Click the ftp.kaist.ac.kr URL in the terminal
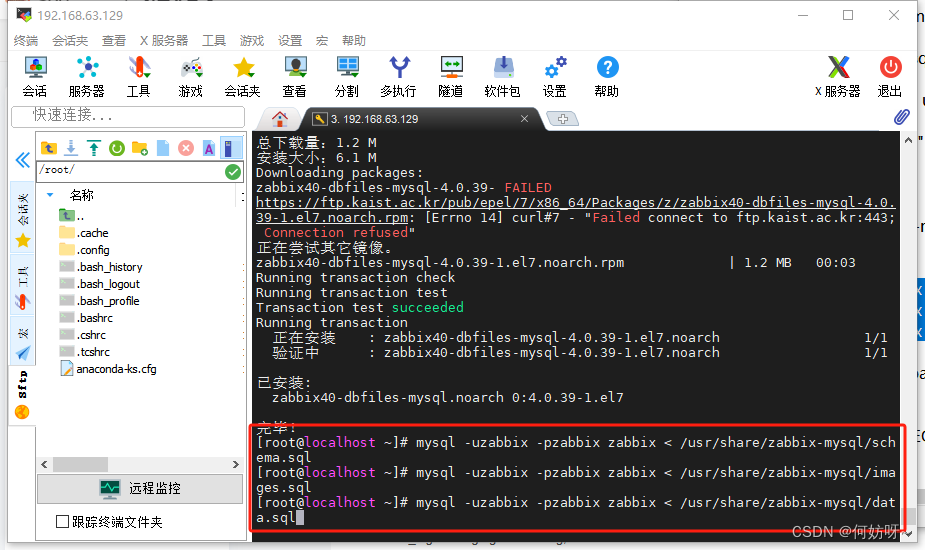 coord(575,209)
